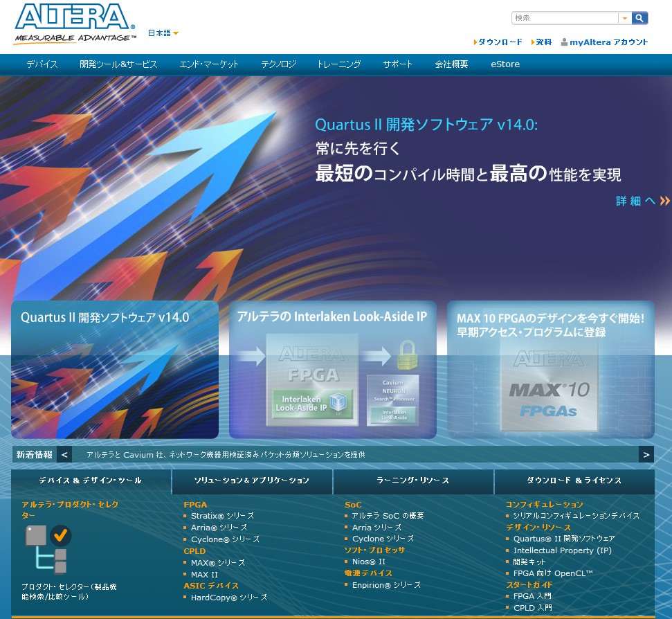The height and width of the screenshot is (619, 672).
Task: Open the HardCopy® シリーズ link
Action: pos(229,597)
